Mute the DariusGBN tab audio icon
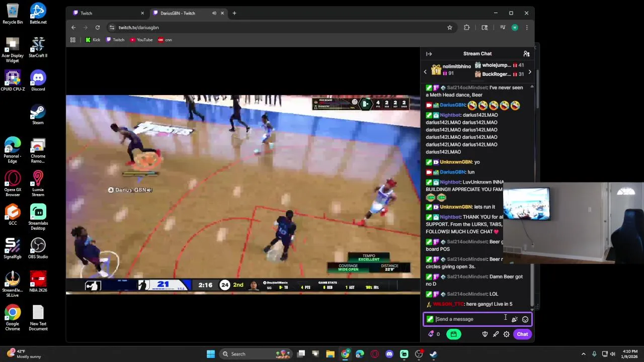This screenshot has height=362, width=644. pyautogui.click(x=214, y=13)
